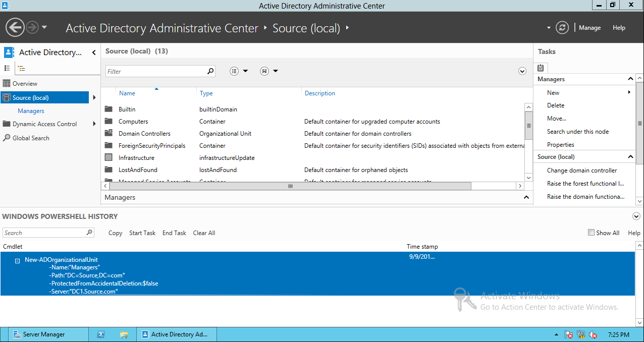Click the Manage menu item
The height and width of the screenshot is (342, 644).
pyautogui.click(x=589, y=28)
